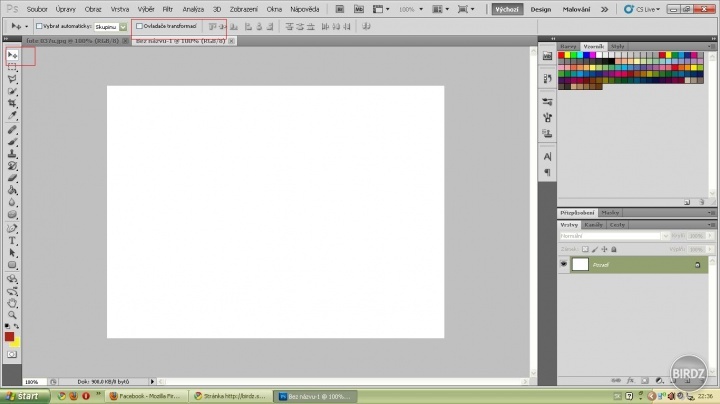720x404 pixels.
Task: Open the Screen Mode dropdown
Action: 466,9
